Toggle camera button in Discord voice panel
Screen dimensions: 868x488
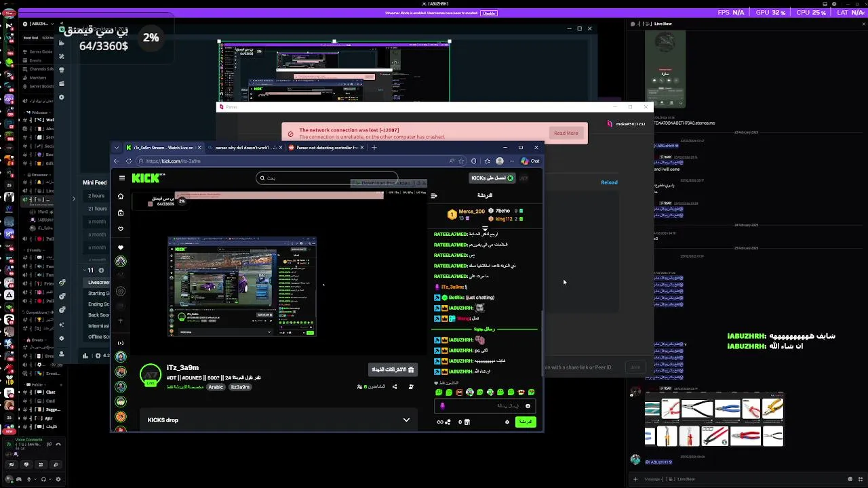coord(11,464)
